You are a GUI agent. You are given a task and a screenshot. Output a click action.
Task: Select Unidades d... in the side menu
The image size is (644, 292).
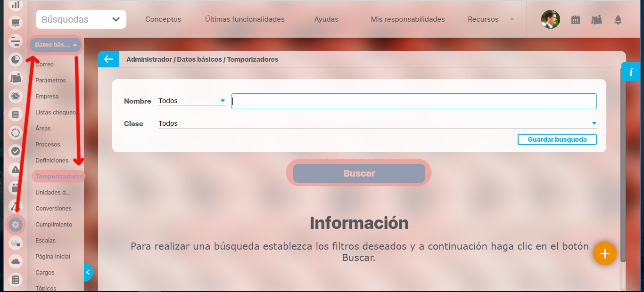coord(53,193)
